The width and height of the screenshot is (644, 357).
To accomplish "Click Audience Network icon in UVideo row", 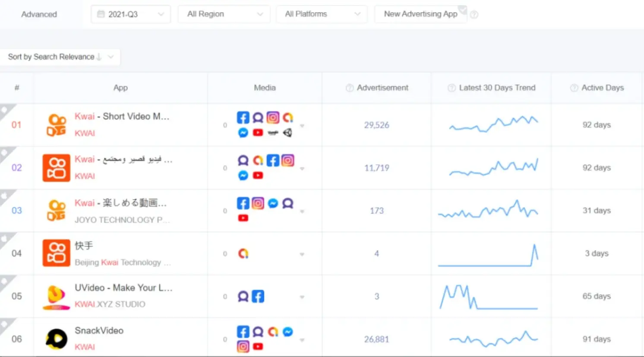I will click(x=243, y=296).
